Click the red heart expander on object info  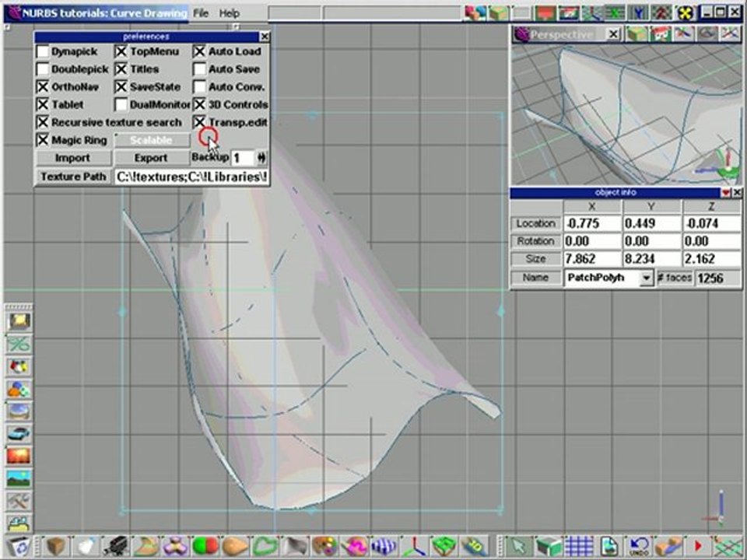725,192
